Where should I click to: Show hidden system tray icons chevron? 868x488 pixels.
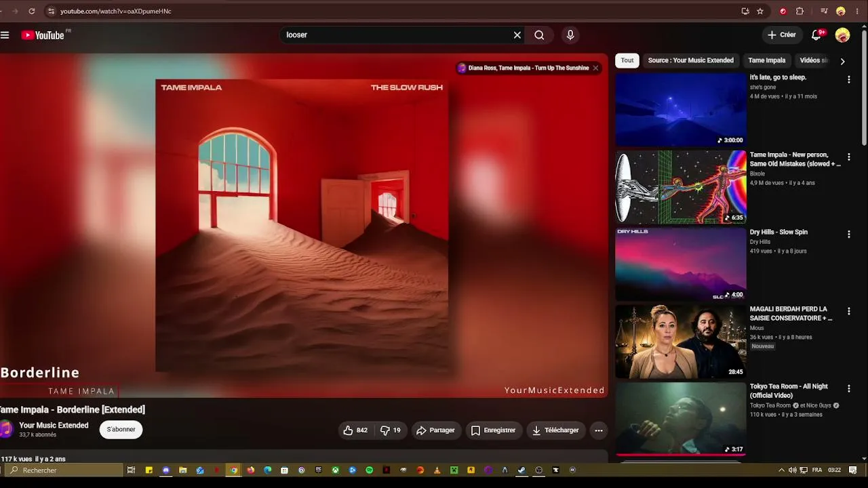(781, 470)
